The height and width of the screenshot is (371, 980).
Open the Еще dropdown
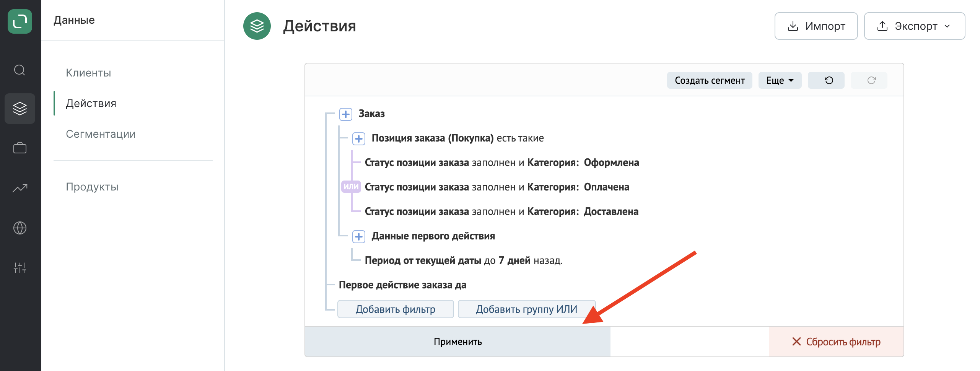coord(780,80)
